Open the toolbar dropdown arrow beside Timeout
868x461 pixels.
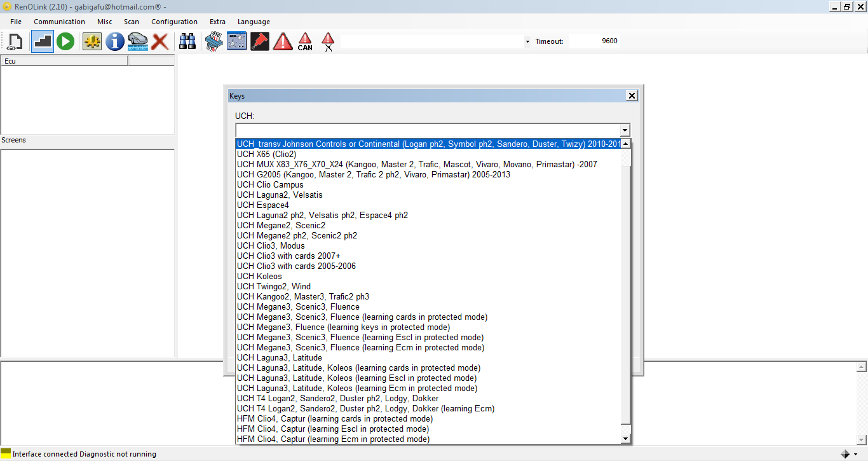pyautogui.click(x=527, y=42)
